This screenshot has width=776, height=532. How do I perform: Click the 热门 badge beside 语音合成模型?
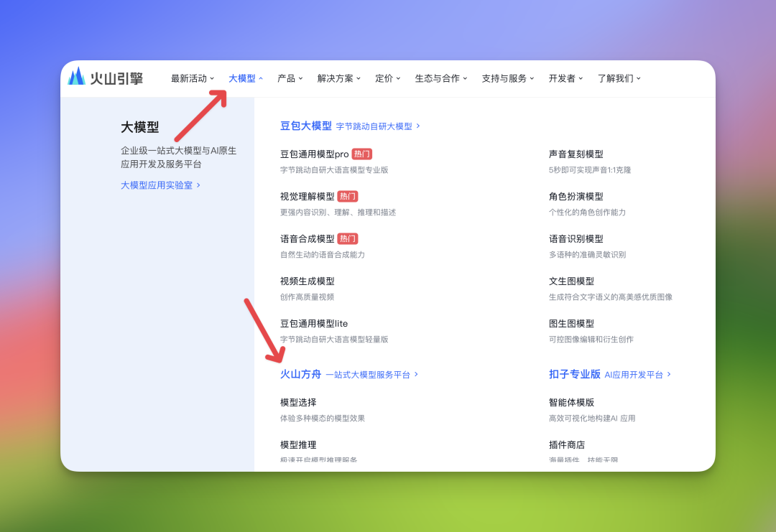click(x=348, y=239)
